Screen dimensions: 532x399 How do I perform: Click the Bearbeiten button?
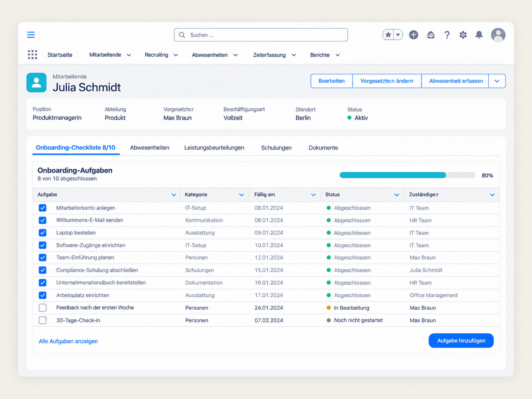332,81
